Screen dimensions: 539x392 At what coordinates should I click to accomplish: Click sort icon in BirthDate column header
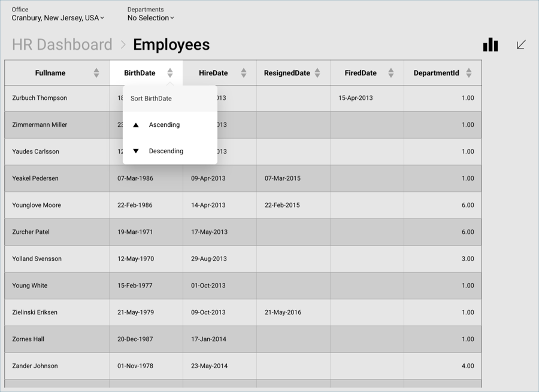(170, 73)
